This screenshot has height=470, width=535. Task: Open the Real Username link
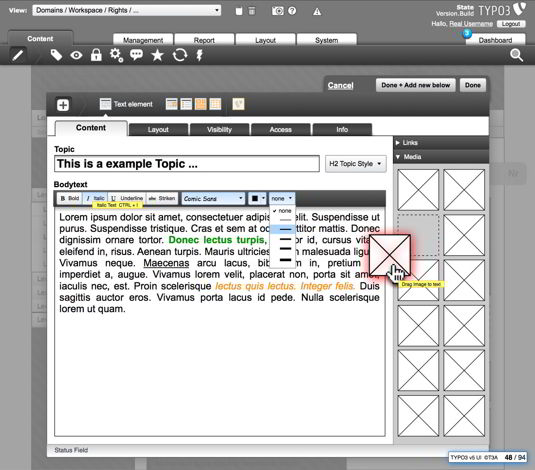471,24
